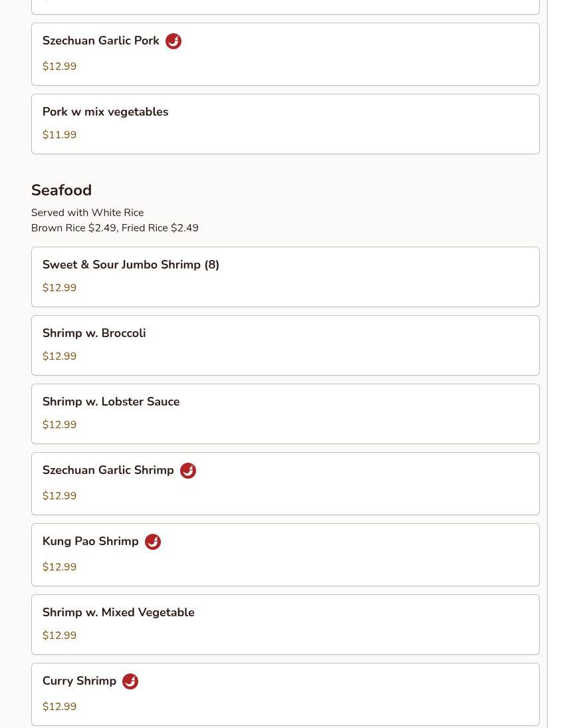The image size is (561, 728).
Task: Open the Szechuan Garlic Shrimp title
Action: [x=108, y=471]
